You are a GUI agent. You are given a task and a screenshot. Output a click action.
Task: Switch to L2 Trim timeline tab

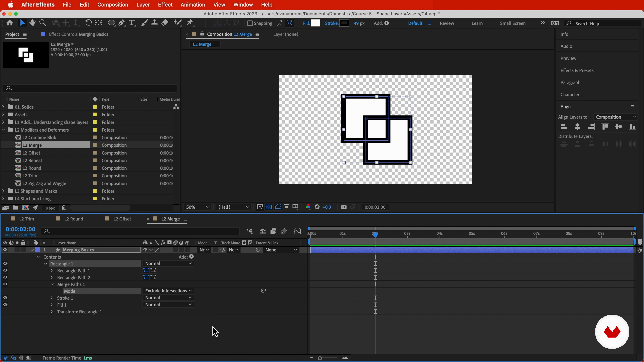(x=26, y=219)
